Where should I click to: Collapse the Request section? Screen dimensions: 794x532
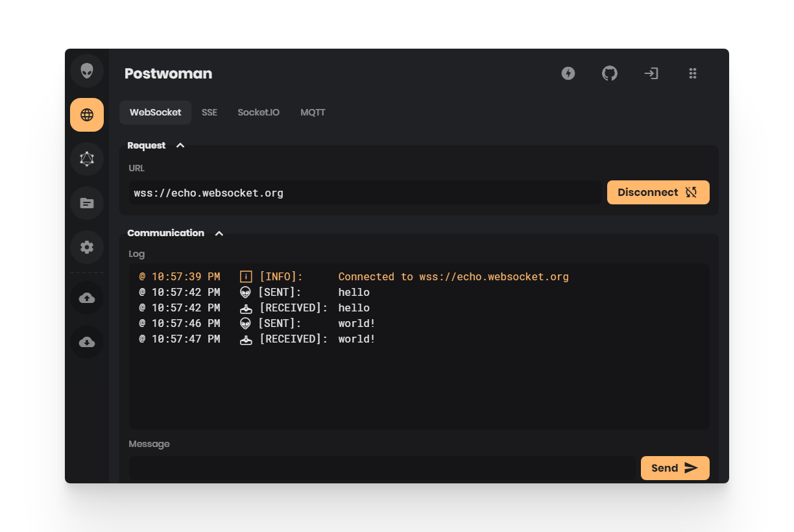coord(180,145)
